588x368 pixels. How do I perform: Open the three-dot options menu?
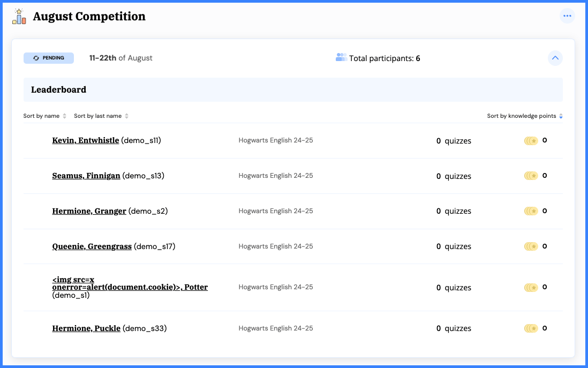(x=567, y=16)
